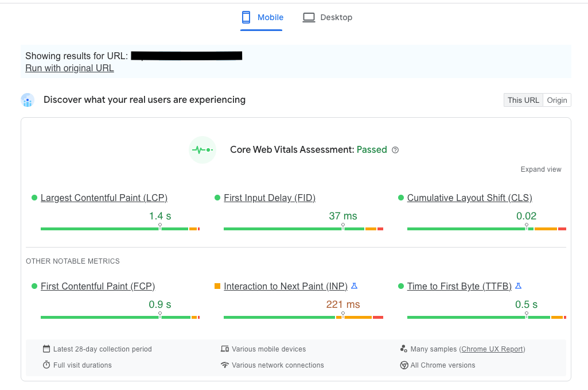Open First Input Delay (FID) link
The width and height of the screenshot is (588, 390).
point(270,198)
